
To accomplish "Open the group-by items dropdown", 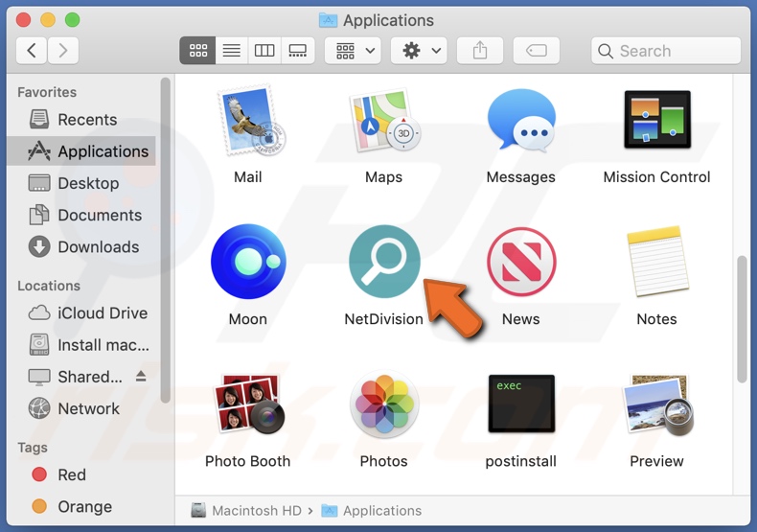I will (x=353, y=50).
